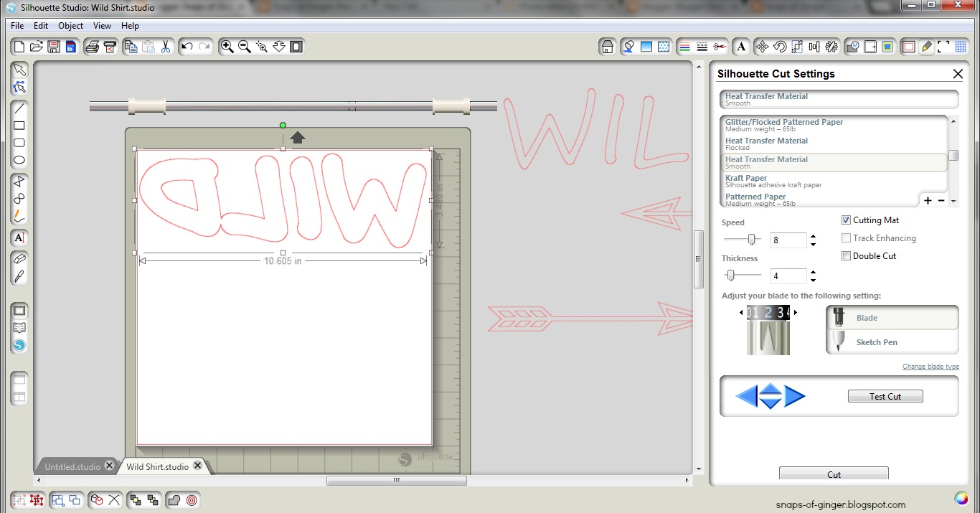Select the Eraser tool

(19, 258)
